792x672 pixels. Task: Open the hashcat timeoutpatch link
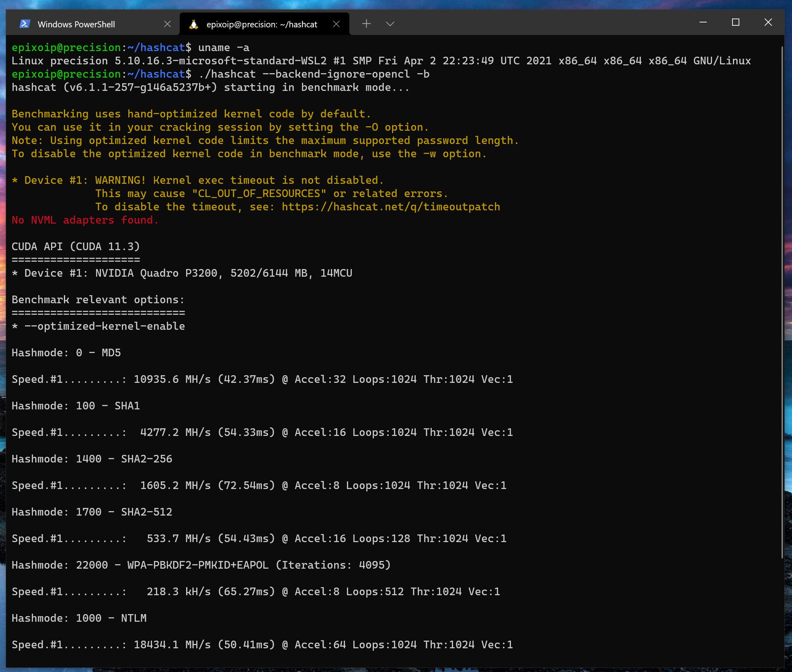[391, 206]
